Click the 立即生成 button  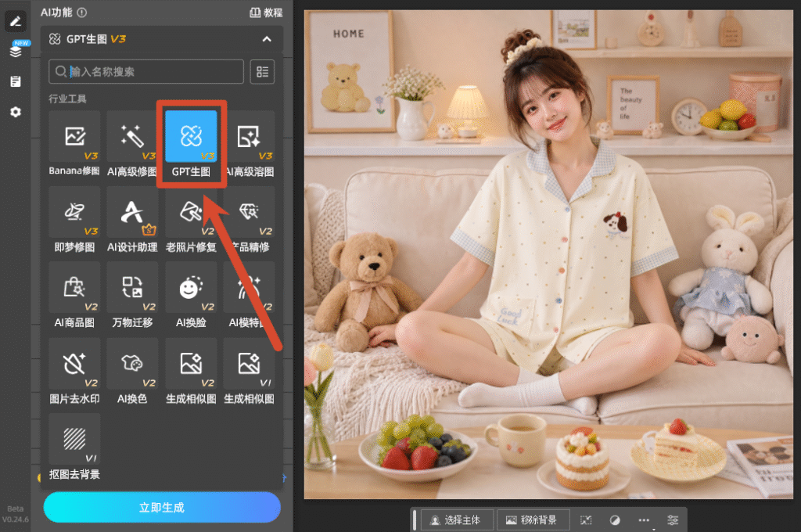tap(162, 508)
